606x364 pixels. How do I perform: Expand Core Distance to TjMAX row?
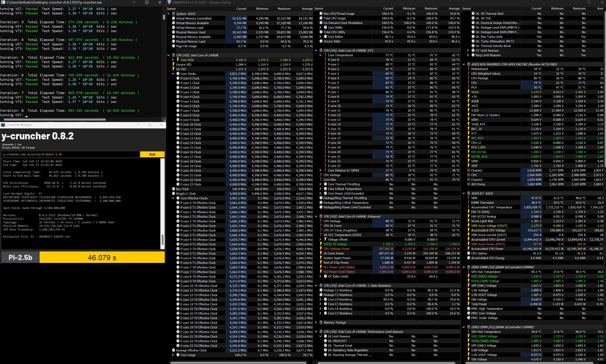[x=320, y=170]
